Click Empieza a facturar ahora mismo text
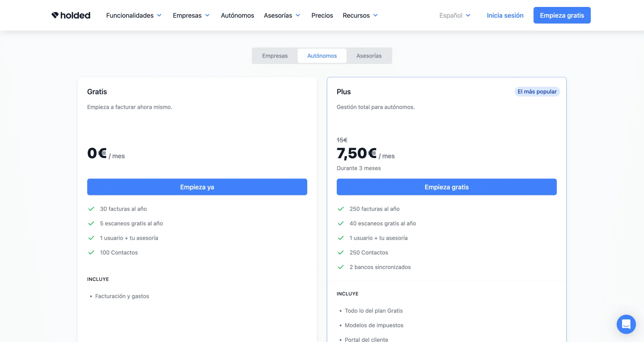Image resolution: width=644 pixels, height=342 pixels. [130, 107]
